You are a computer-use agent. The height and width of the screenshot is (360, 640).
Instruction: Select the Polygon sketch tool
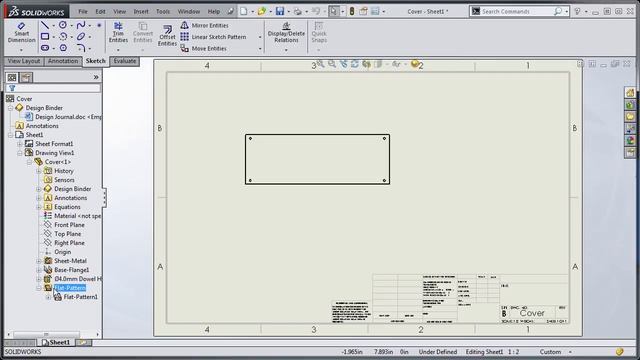click(63, 48)
